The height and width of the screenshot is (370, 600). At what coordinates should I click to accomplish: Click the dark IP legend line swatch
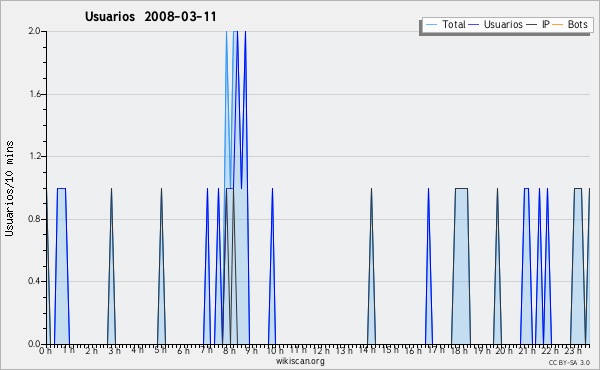pos(532,25)
